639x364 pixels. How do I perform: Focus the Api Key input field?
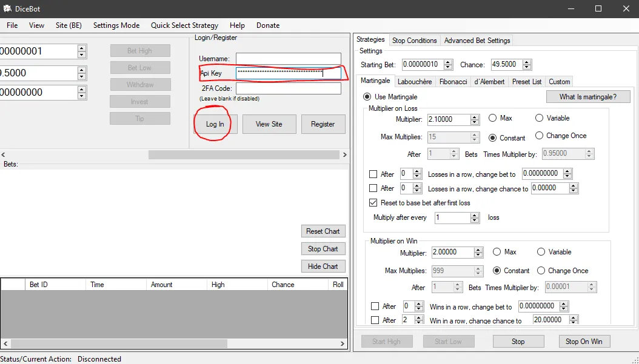[288, 73]
